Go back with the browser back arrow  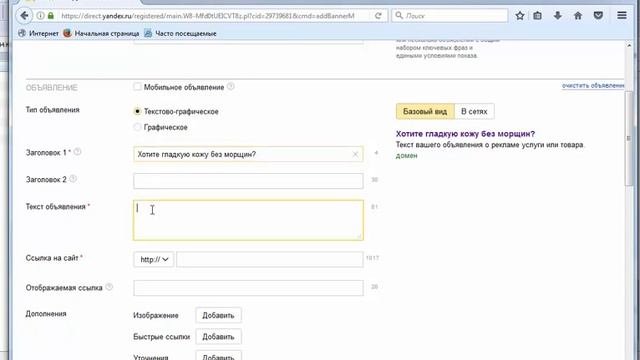click(x=24, y=16)
